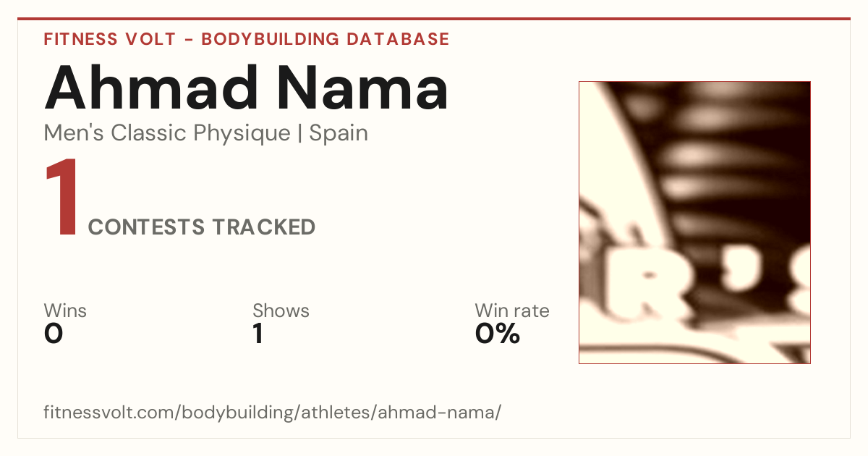Click the BODYBUILDING DATABASE header text
The image size is (868, 456).
(325, 39)
